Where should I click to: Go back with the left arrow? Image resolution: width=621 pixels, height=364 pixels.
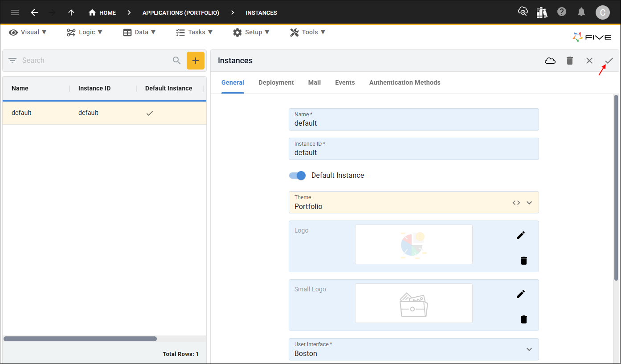coord(34,12)
